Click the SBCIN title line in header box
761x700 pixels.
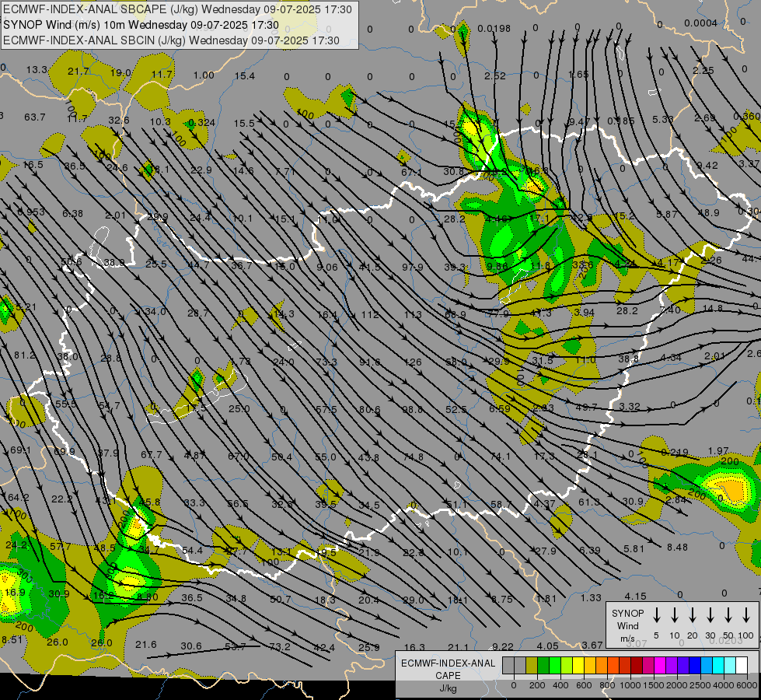pyautogui.click(x=171, y=40)
